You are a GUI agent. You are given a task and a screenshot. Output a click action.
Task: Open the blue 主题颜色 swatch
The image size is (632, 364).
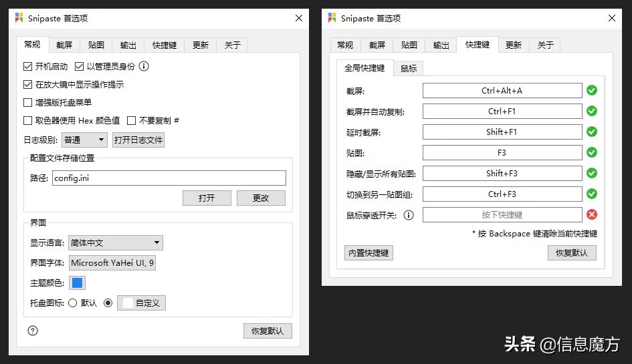coord(77,283)
